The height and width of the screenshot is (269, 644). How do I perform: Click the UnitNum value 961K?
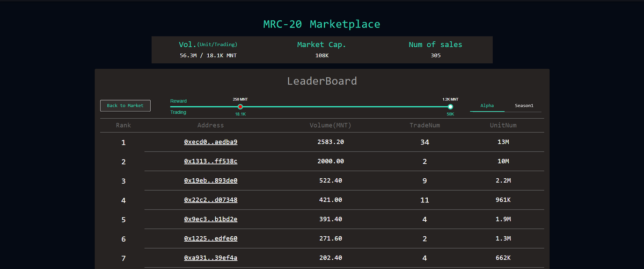pyautogui.click(x=503, y=200)
